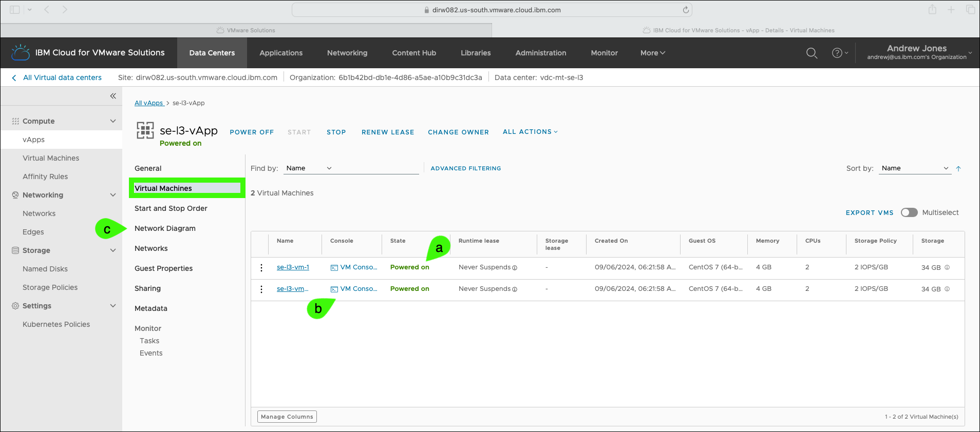Click Runtime lease info icon for second VM
Screen dimensions: 980x432
click(515, 289)
